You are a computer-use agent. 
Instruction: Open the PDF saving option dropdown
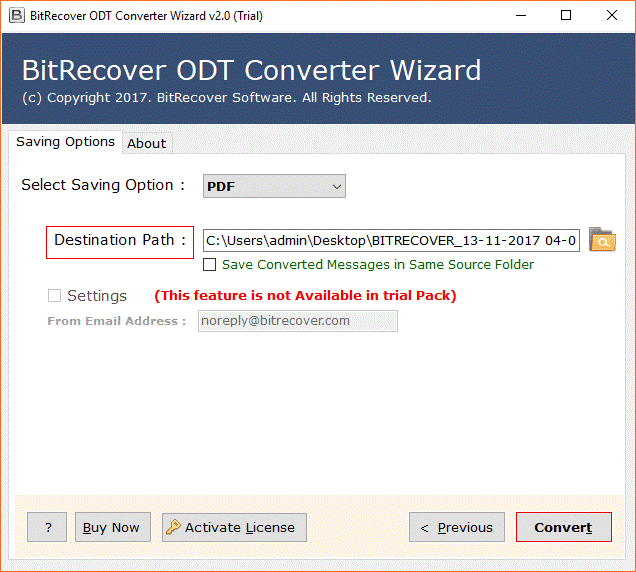click(274, 186)
